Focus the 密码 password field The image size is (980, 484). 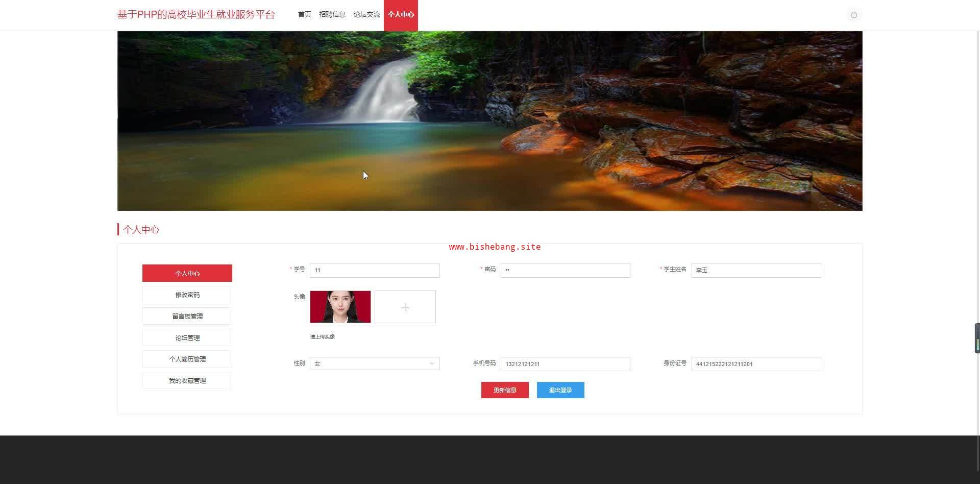(x=565, y=270)
